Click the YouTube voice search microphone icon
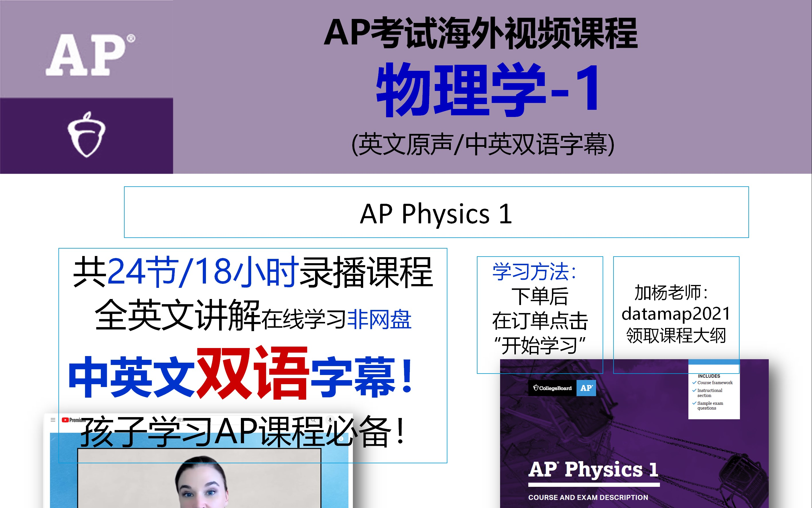Image resolution: width=812 pixels, height=508 pixels. pos(330,420)
